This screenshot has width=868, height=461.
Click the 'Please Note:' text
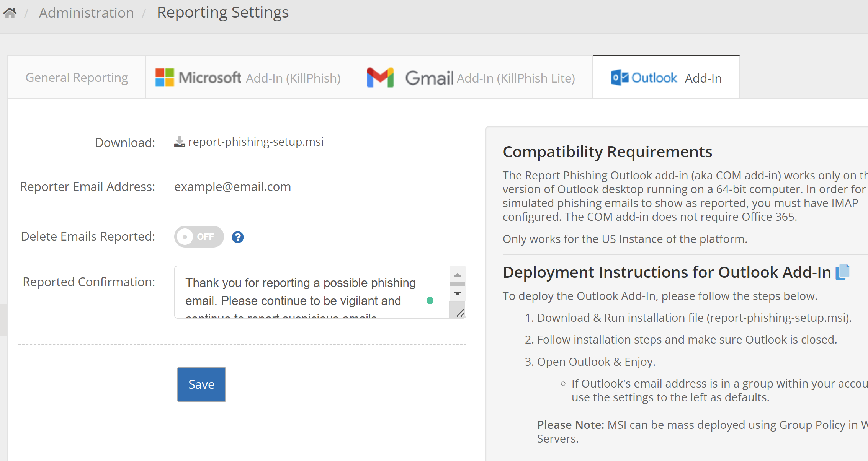[x=570, y=425]
